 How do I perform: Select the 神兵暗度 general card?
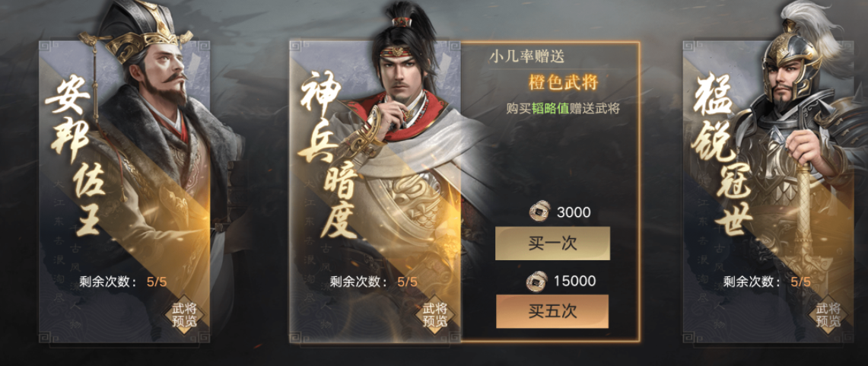click(x=375, y=191)
